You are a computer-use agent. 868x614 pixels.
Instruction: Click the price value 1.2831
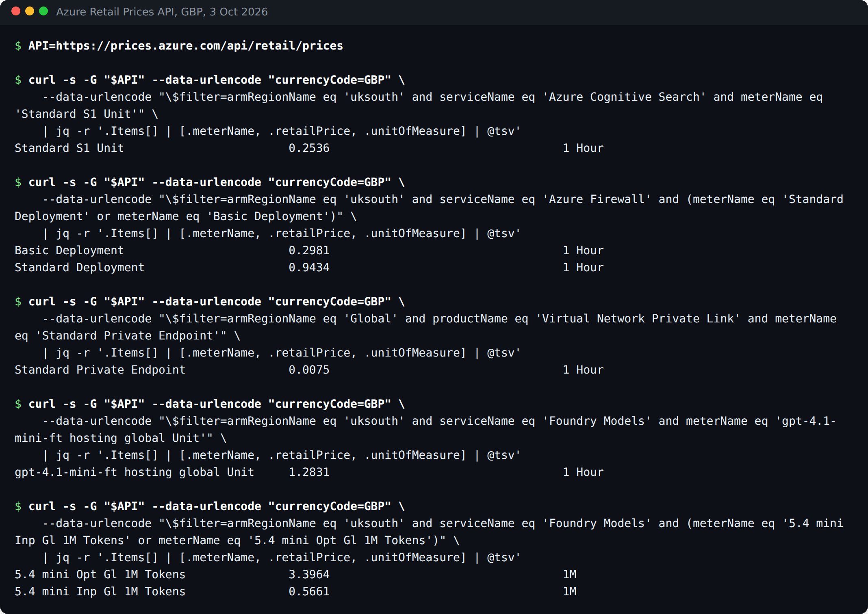309,472
